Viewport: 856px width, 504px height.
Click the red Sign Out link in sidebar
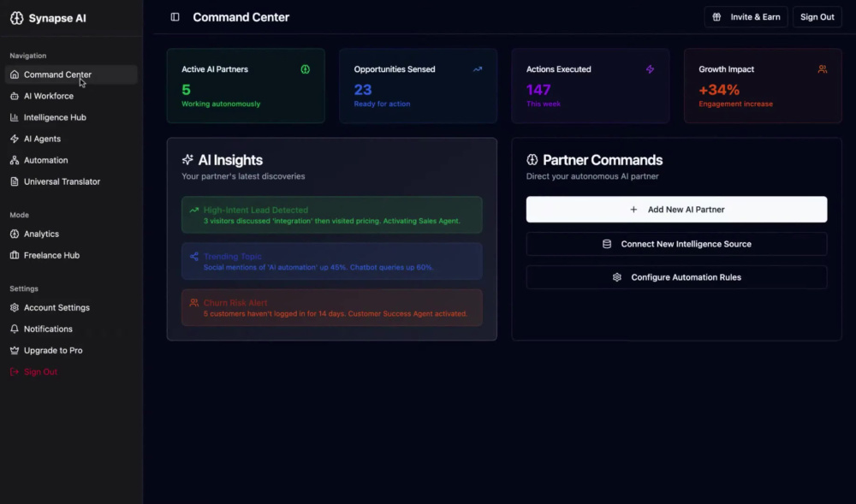click(x=71, y=372)
